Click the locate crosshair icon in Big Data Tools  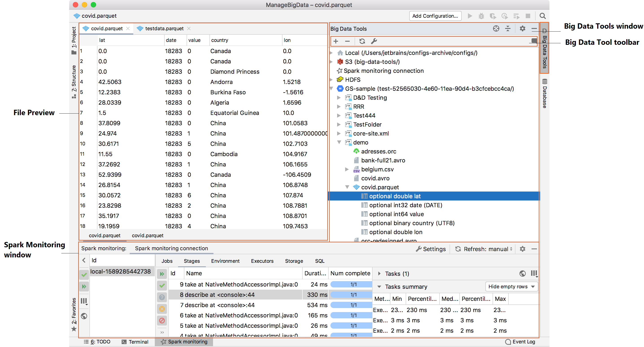click(x=496, y=28)
